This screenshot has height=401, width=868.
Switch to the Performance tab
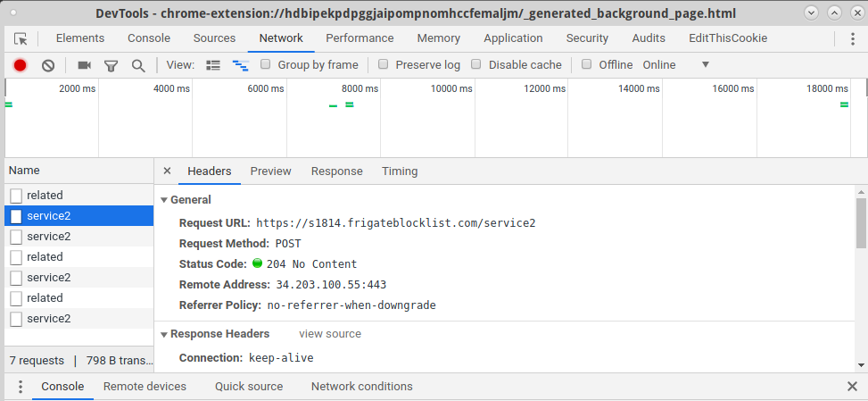(x=360, y=38)
